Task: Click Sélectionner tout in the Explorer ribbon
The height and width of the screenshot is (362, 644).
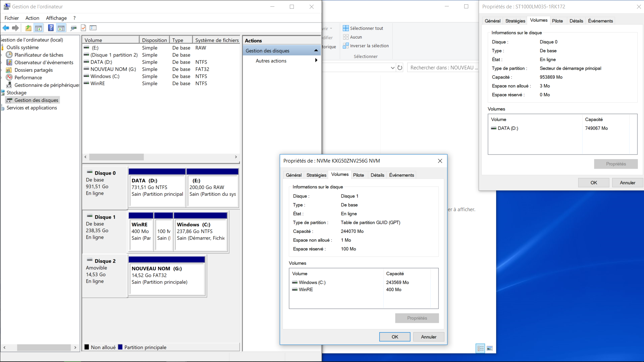Action: click(x=363, y=28)
